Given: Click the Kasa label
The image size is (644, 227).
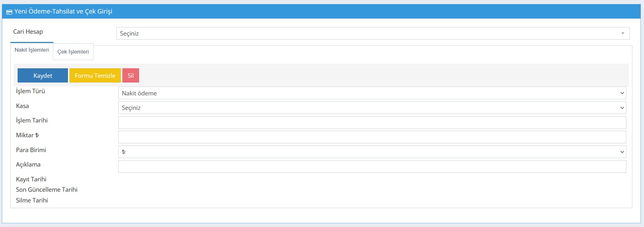Looking at the screenshot, I should 22,106.
